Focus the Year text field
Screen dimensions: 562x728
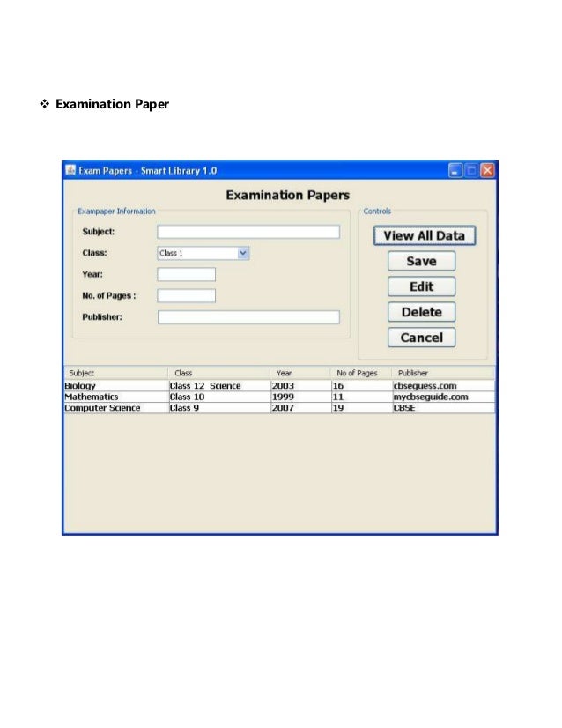point(186,274)
